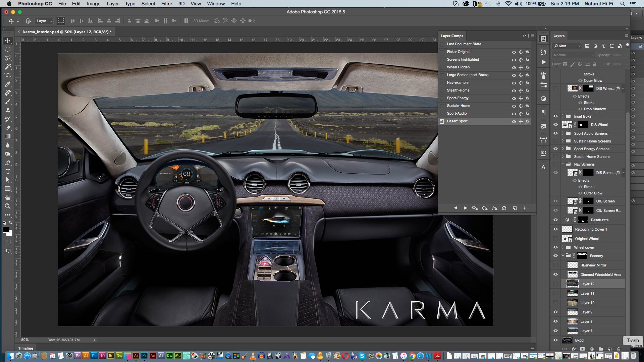Click Create New Layer Comp icon
Screen dimensions: 644x362
(x=515, y=208)
